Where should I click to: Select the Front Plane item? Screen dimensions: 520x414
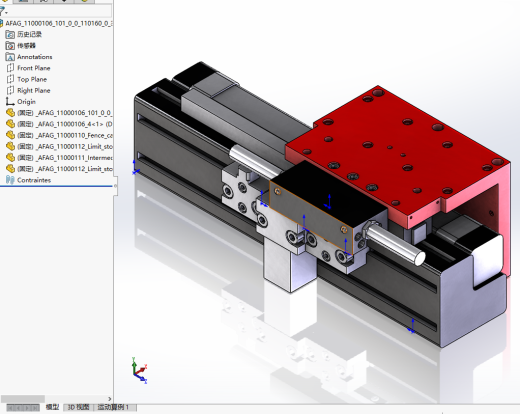28,68
